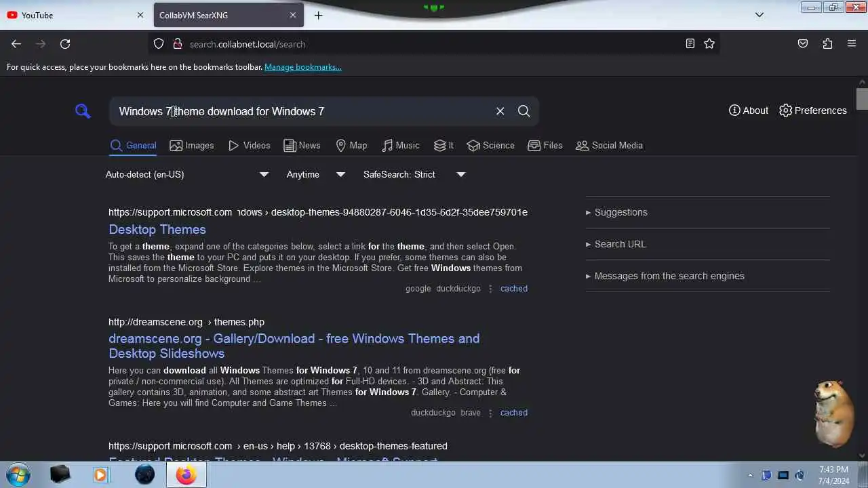Viewport: 868px width, 488px height.
Task: Open the Desktop Themes result
Action: [157, 229]
